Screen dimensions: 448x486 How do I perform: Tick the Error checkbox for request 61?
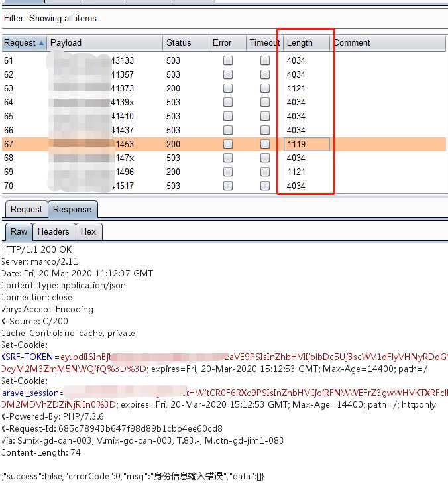(228, 60)
